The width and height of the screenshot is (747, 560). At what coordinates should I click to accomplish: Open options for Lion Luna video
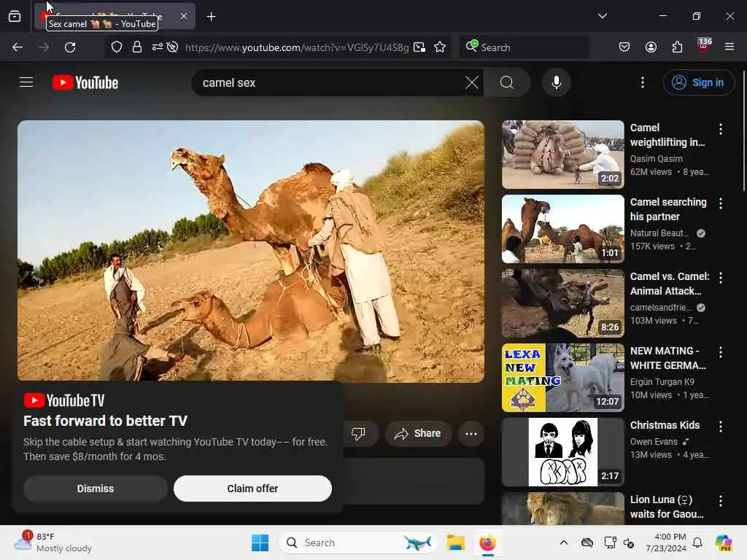point(720,501)
